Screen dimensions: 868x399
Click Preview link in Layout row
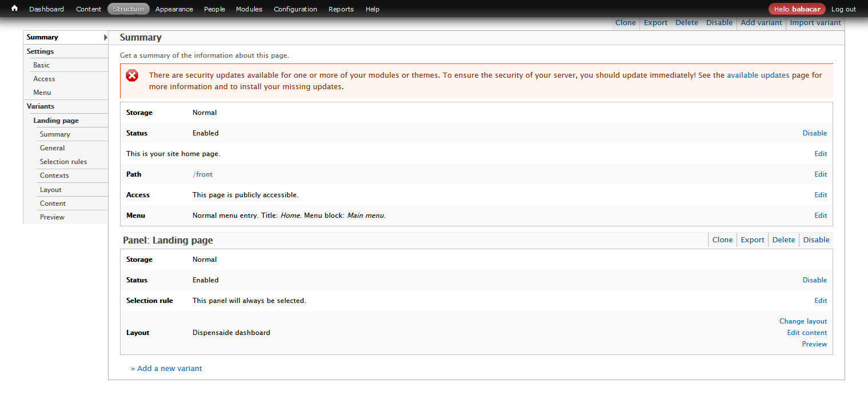click(x=814, y=344)
